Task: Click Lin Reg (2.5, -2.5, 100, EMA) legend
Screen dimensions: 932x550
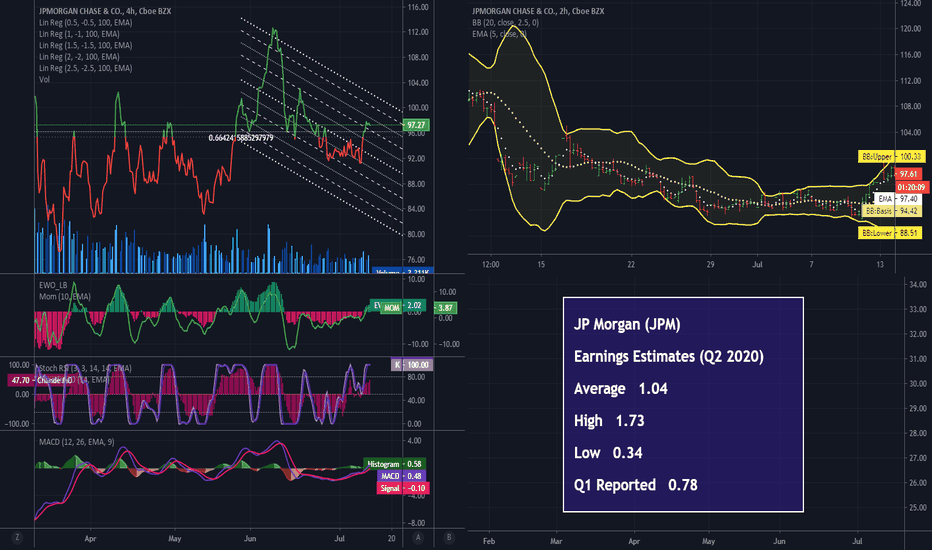Action: 86,68
